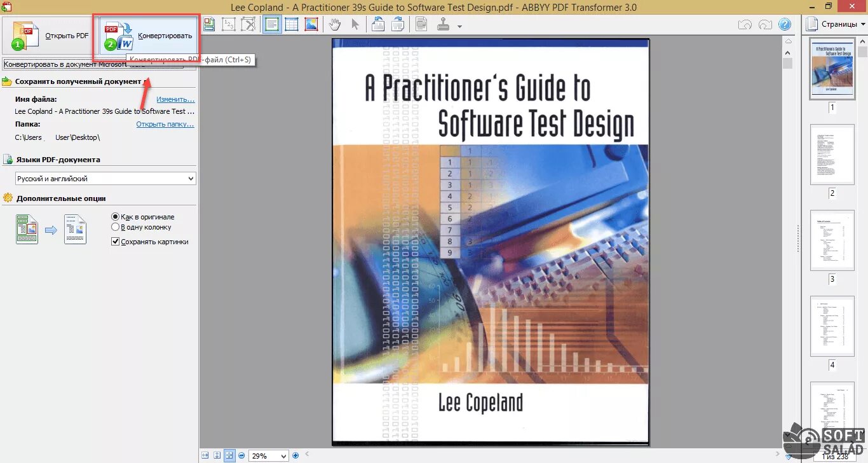Click the zoom out minus icon

click(241, 455)
